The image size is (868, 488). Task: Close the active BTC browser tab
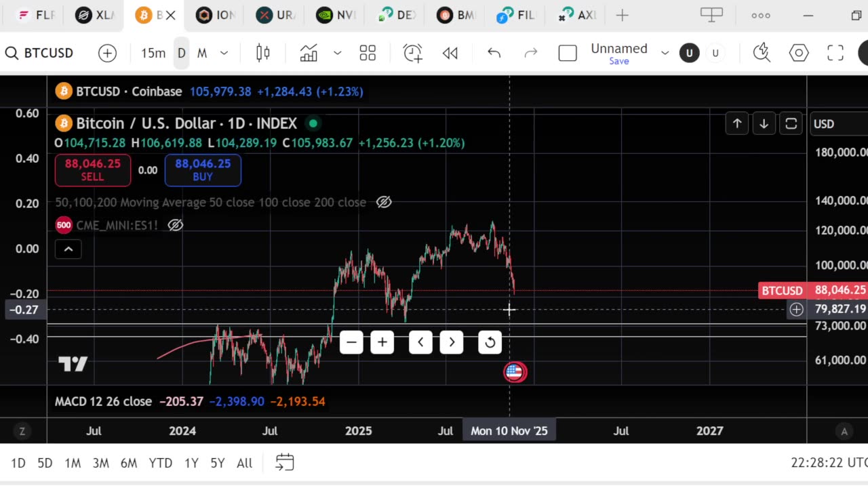(x=171, y=15)
